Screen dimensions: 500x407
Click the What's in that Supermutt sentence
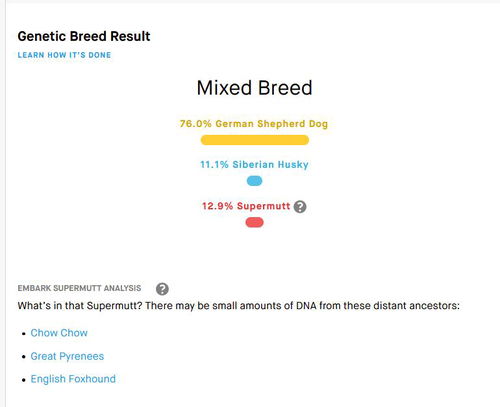pyautogui.click(x=239, y=306)
